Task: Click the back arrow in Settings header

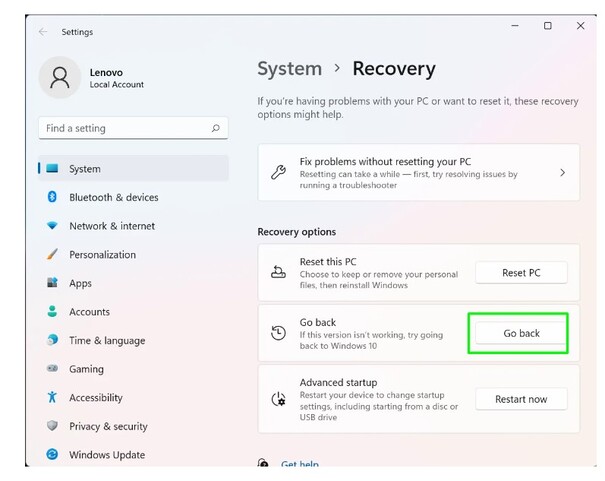Action: coord(43,32)
